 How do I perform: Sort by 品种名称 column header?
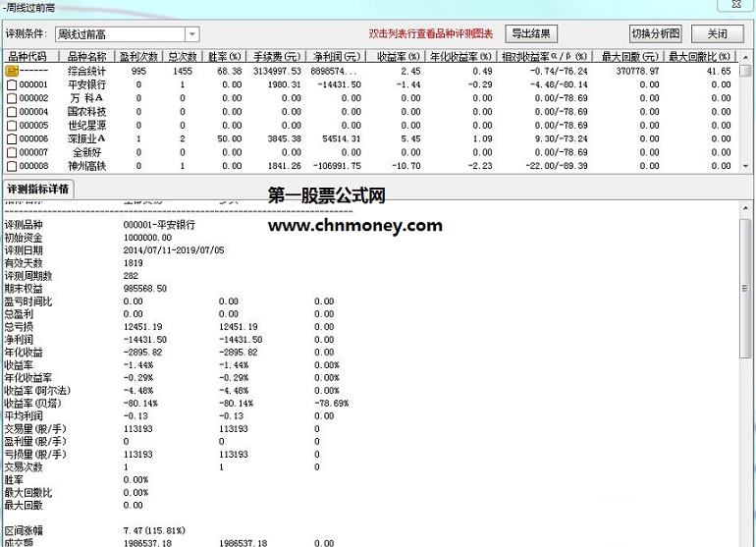tap(86, 56)
